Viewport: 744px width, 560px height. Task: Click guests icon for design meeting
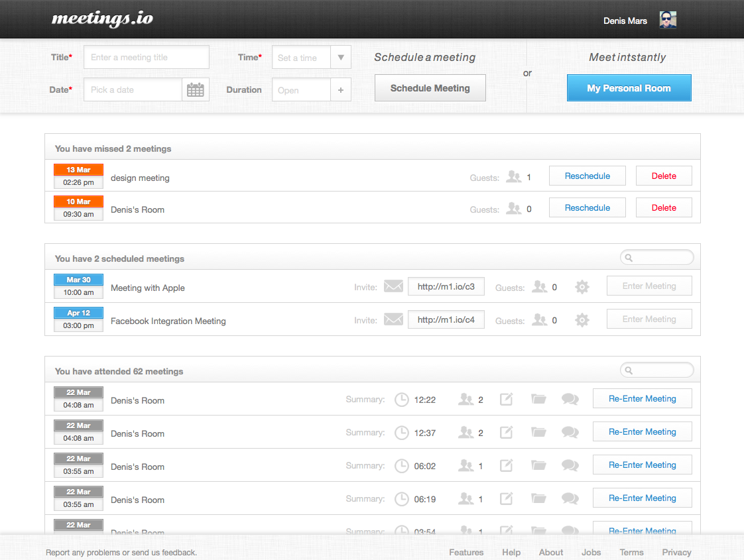point(513,177)
